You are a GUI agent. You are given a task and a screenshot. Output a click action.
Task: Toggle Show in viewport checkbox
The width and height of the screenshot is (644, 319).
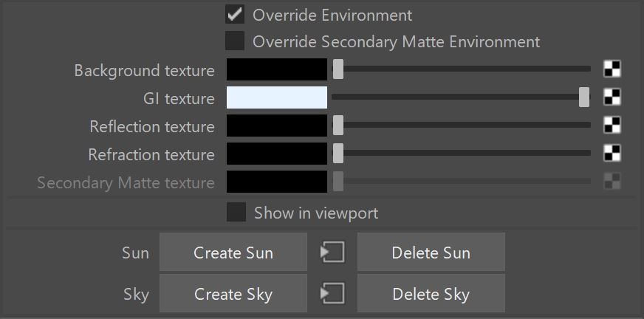click(x=236, y=212)
